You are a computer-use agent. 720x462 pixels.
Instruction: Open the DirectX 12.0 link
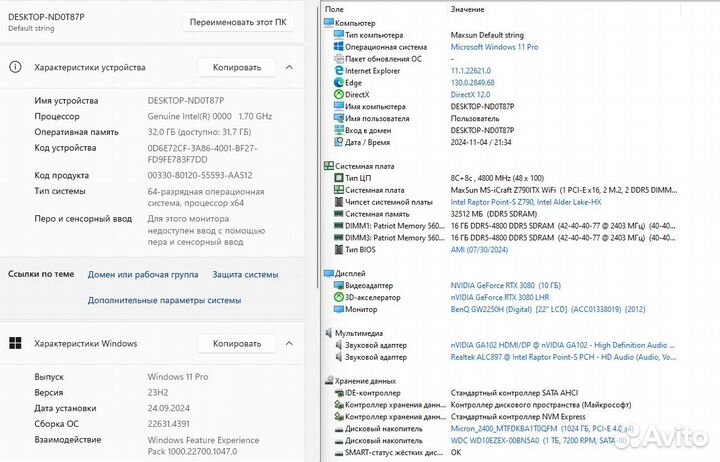click(470, 94)
